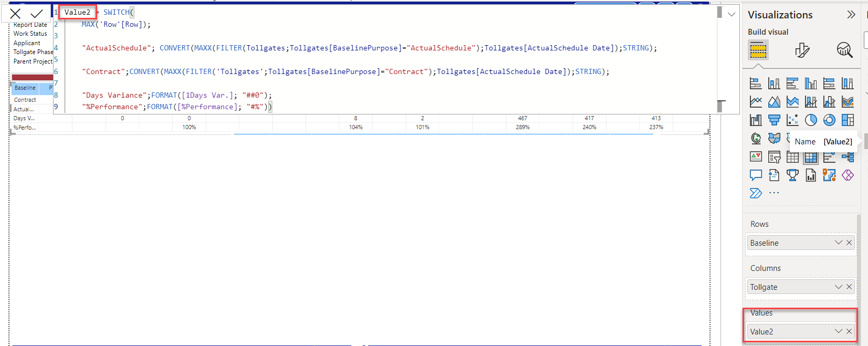Add an ArcGIS Maps visual
The image size is (868, 346).
point(829,175)
